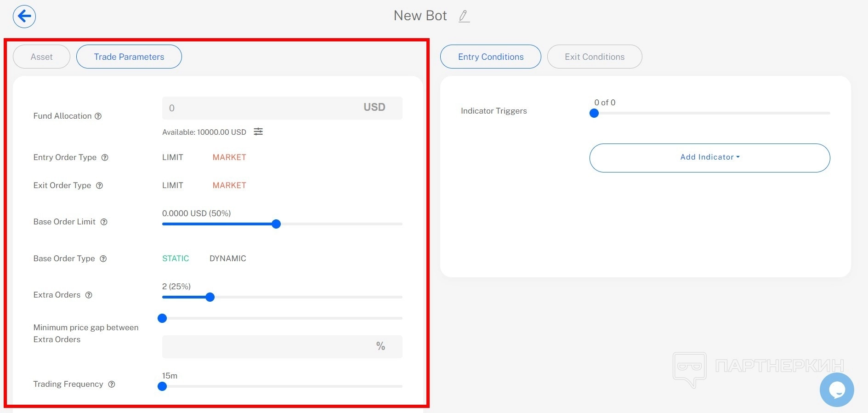Show help for Entry Order Type
The image size is (868, 413).
[x=105, y=158]
